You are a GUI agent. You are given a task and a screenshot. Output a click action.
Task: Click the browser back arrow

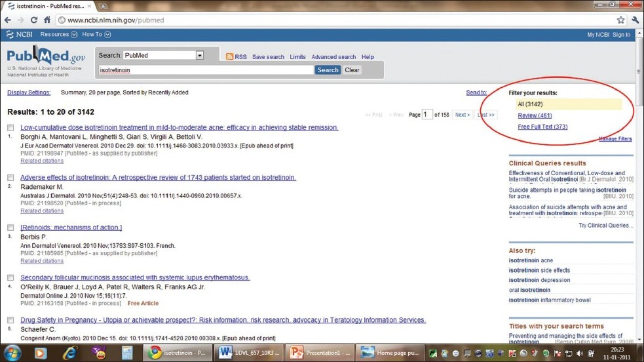(x=8, y=20)
